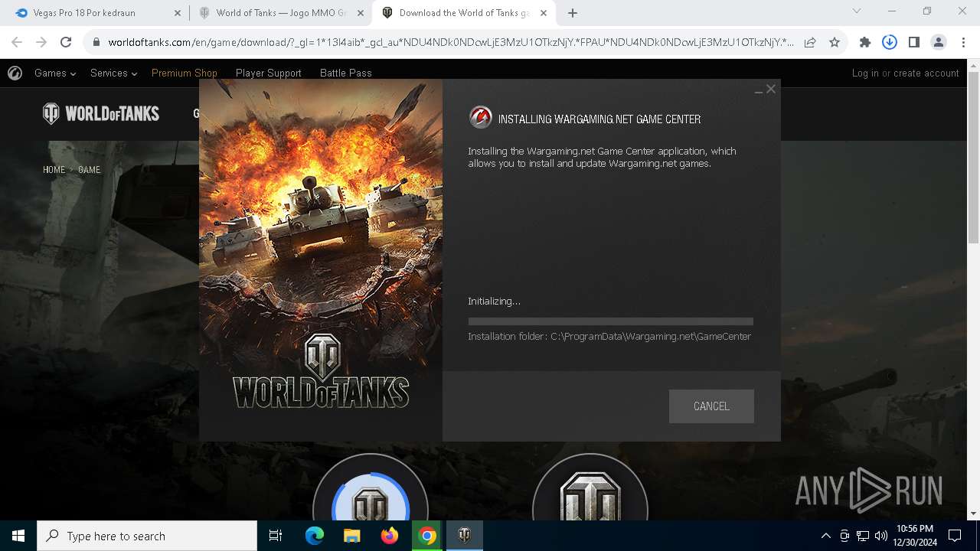Cancel the Game Center installation
The height and width of the screenshot is (551, 980).
pos(711,406)
